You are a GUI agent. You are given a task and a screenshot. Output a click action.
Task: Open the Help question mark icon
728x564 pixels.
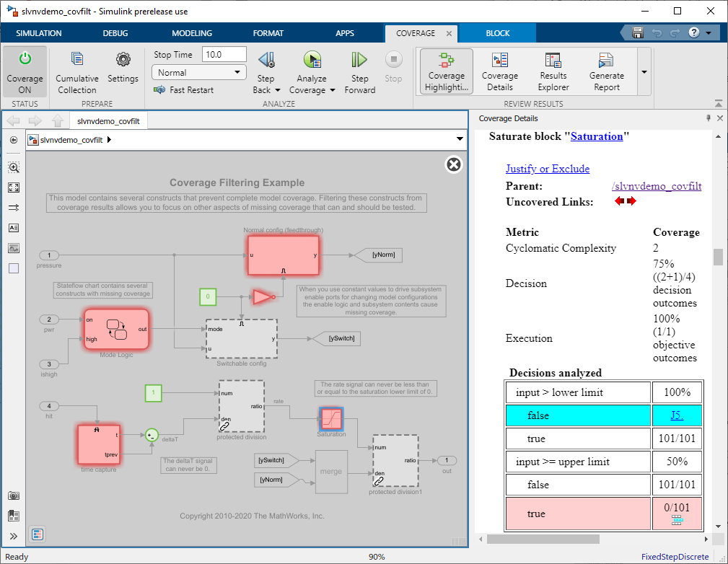[693, 33]
